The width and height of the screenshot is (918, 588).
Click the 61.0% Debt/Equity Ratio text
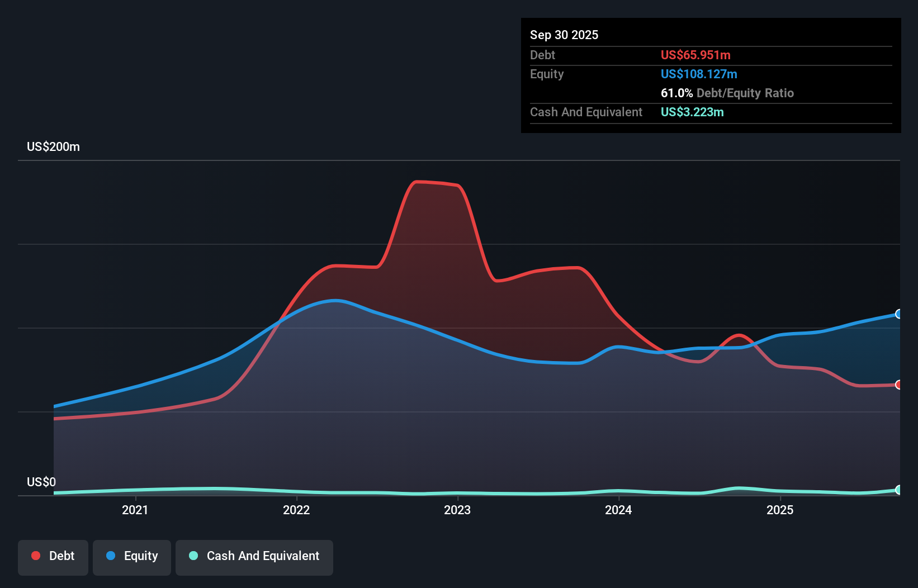727,93
